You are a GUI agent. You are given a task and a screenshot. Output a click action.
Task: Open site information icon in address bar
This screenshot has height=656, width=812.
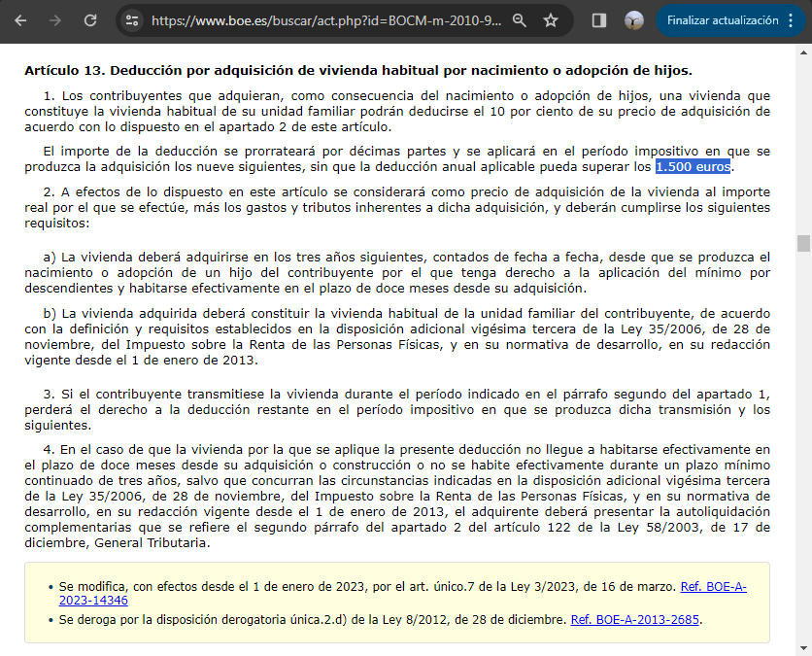[132, 20]
